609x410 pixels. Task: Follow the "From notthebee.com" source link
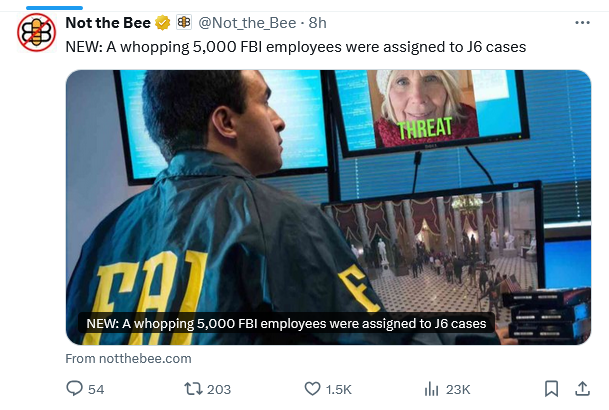click(128, 358)
